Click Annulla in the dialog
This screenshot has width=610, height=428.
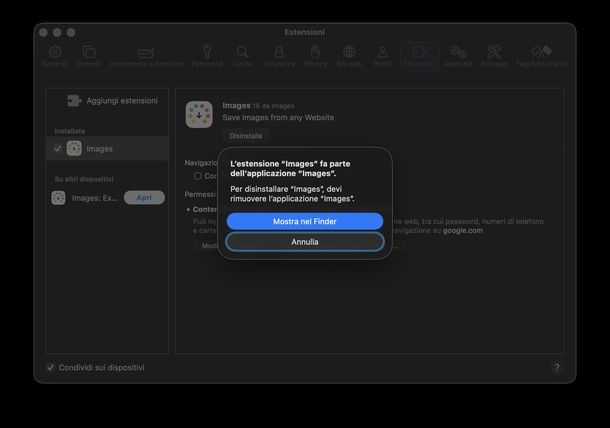[305, 242]
